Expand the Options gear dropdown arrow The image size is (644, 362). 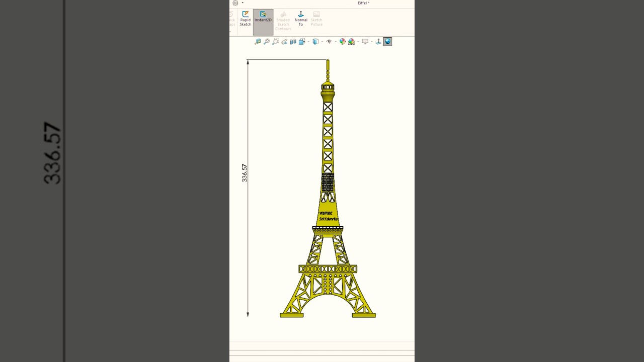click(243, 3)
